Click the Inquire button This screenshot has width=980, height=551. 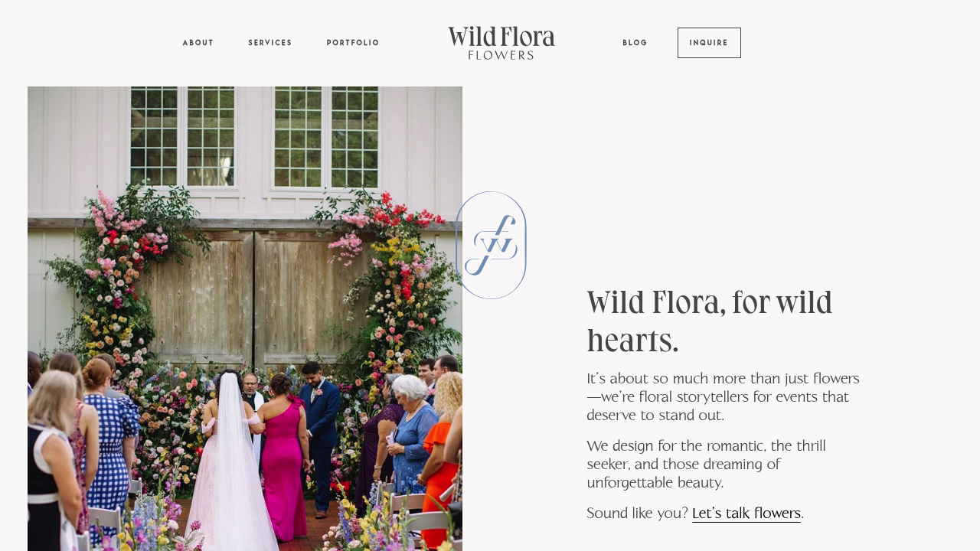coord(709,43)
